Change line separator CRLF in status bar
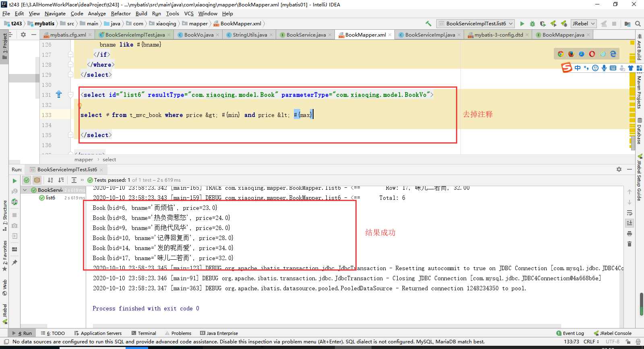Image resolution: width=644 pixels, height=349 pixels. click(591, 342)
